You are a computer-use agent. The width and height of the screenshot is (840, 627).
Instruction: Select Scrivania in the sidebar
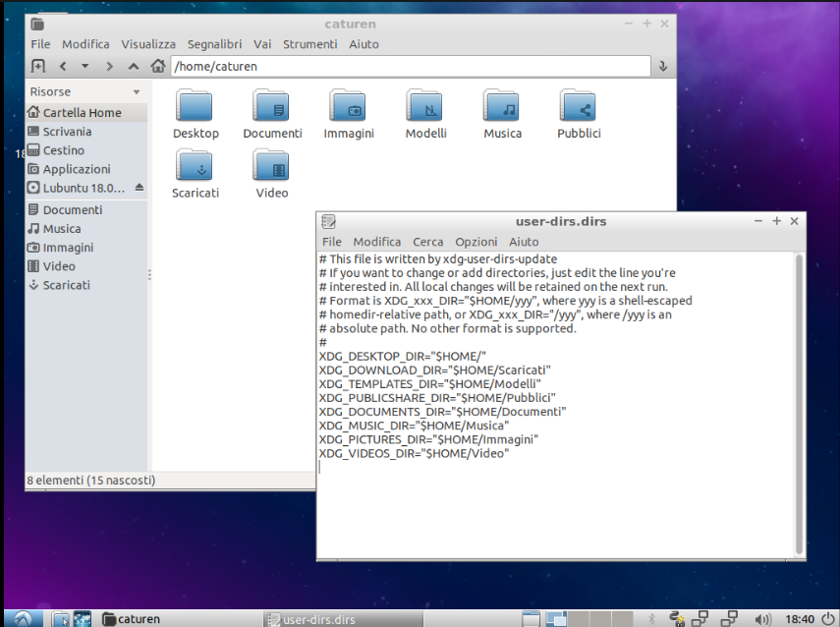(85, 132)
